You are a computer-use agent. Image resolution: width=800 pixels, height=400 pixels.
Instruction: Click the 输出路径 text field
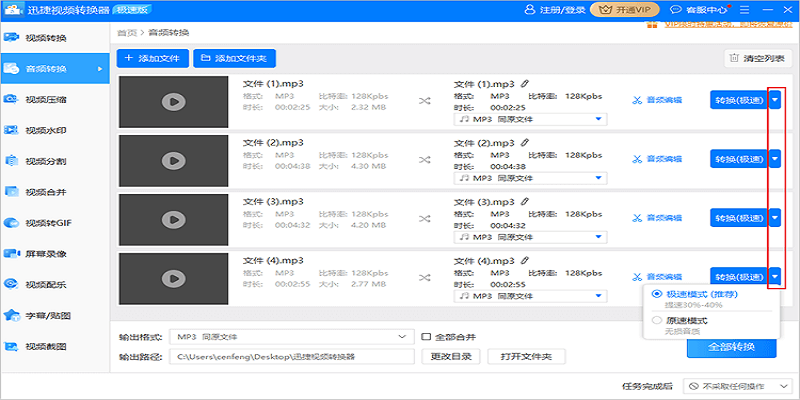click(292, 356)
